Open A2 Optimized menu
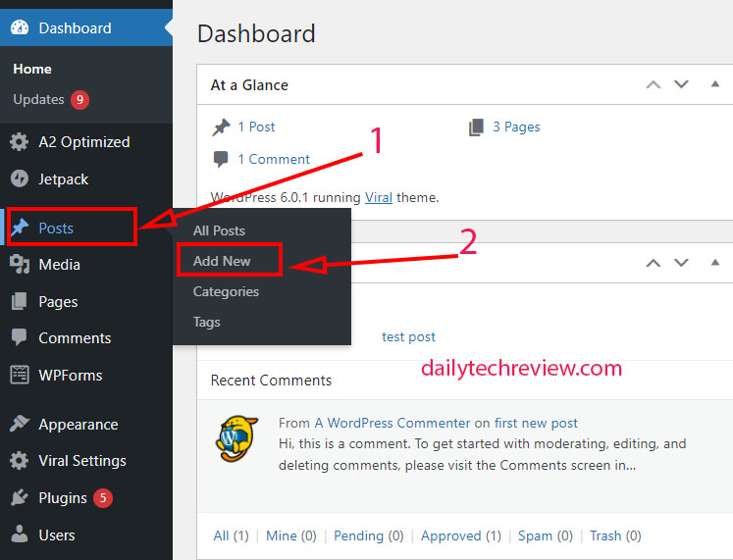Image resolution: width=733 pixels, height=560 pixels. [86, 142]
